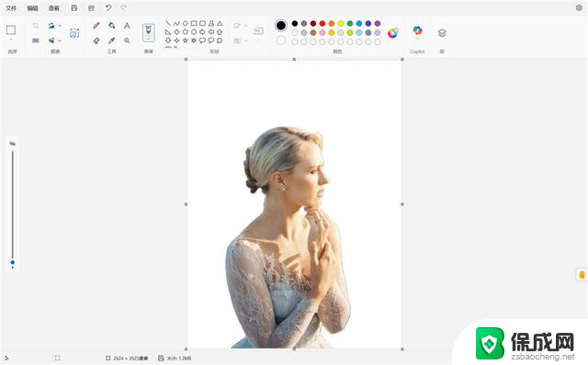Select the Curve shape
Image resolution: width=588 pixels, height=365 pixels.
pos(176,23)
